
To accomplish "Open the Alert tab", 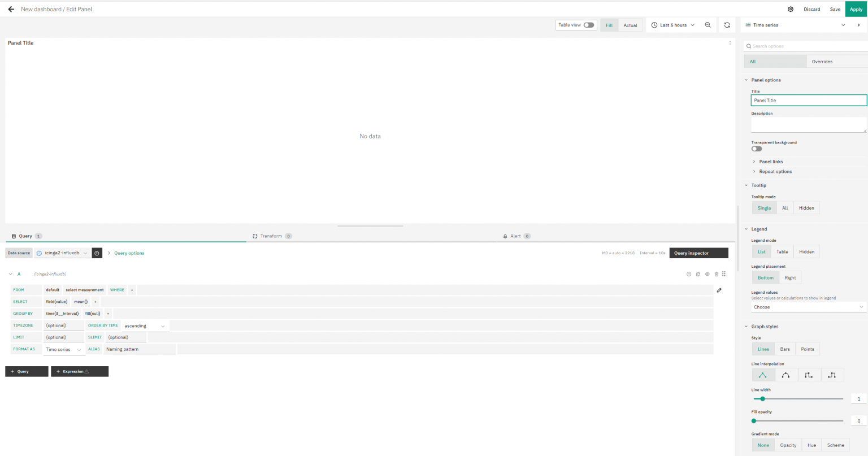I will [x=515, y=236].
